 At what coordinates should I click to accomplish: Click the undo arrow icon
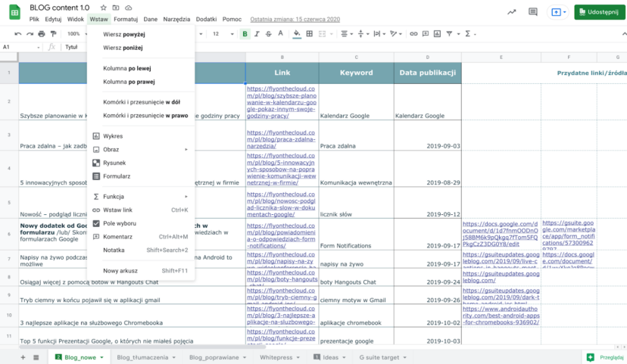click(x=17, y=34)
